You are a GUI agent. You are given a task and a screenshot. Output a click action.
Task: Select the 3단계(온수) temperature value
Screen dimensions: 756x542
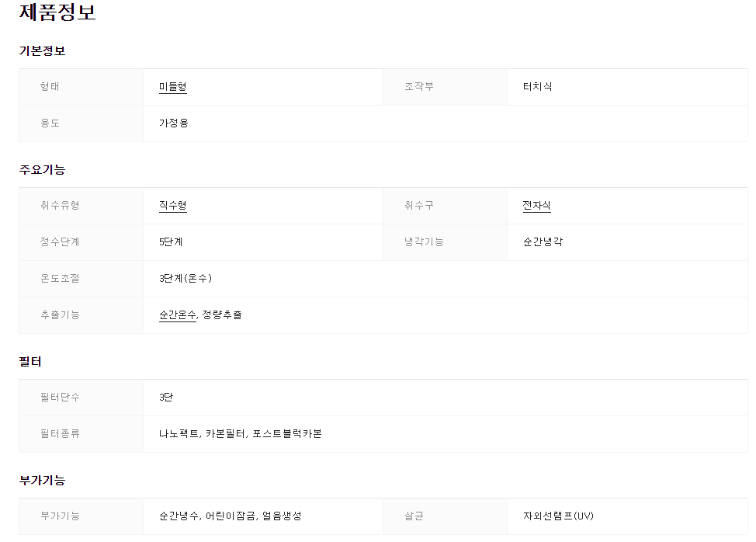pos(185,279)
